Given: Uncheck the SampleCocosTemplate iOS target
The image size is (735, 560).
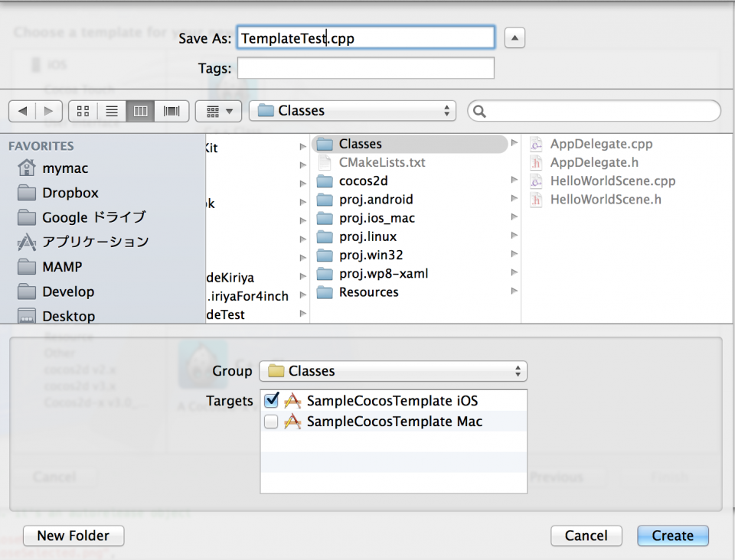Looking at the screenshot, I should tap(271, 401).
